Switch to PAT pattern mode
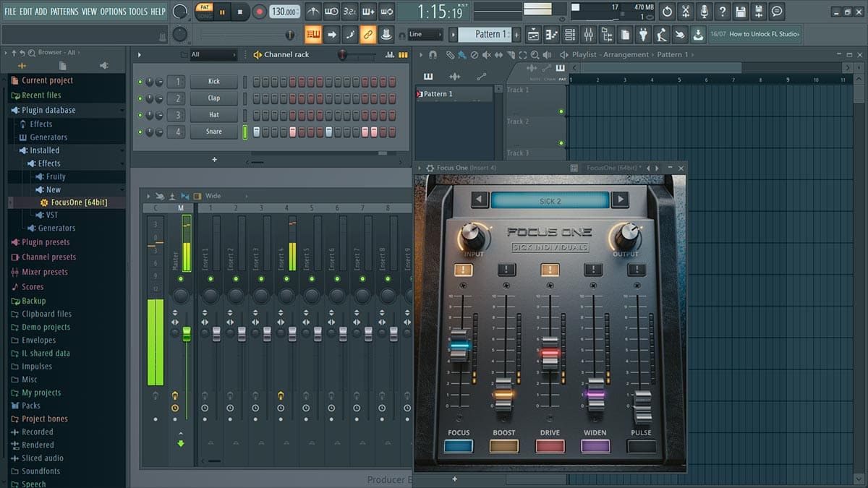The image size is (868, 488). coord(204,7)
